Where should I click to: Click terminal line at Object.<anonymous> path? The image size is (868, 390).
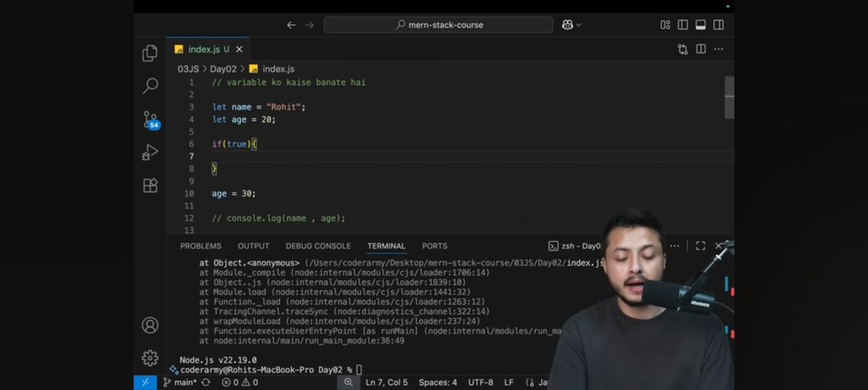coord(401,263)
